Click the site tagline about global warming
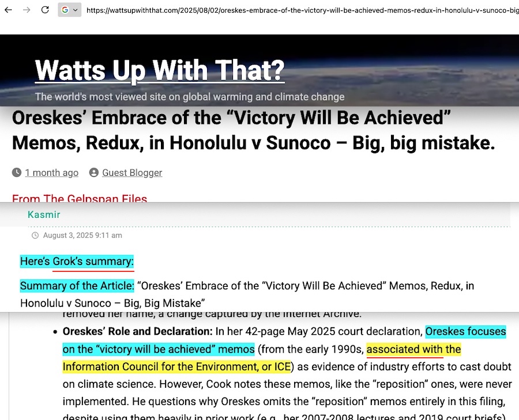 click(190, 97)
